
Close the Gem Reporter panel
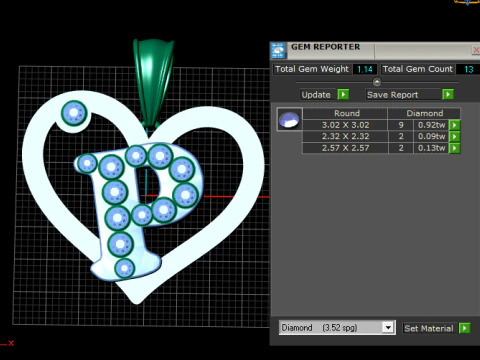tap(476, 50)
